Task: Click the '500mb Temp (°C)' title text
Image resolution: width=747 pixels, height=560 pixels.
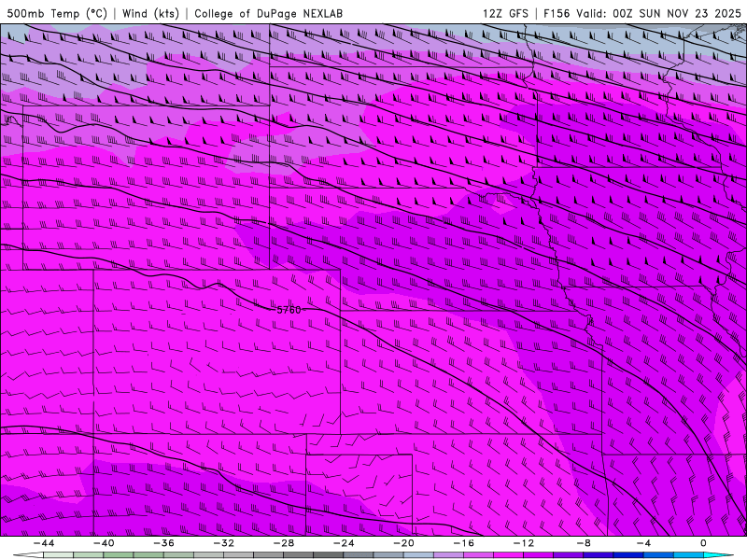Action: (x=57, y=13)
